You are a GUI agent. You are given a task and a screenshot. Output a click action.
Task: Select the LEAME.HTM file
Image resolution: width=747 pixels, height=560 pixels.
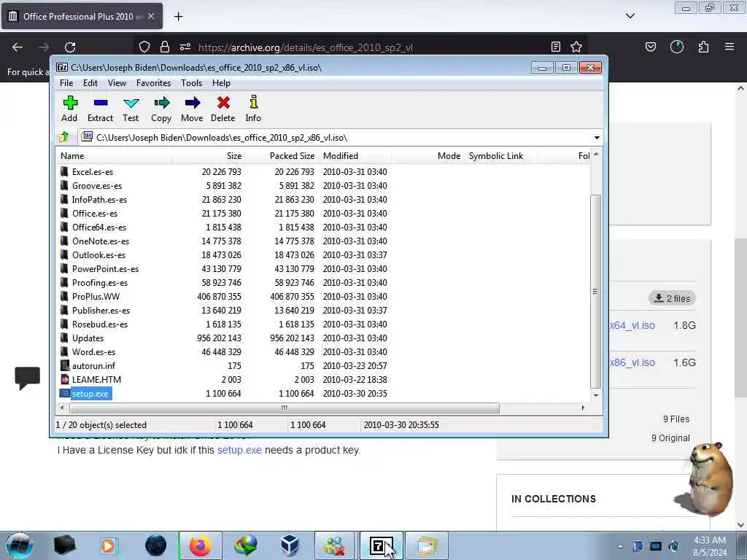point(96,379)
